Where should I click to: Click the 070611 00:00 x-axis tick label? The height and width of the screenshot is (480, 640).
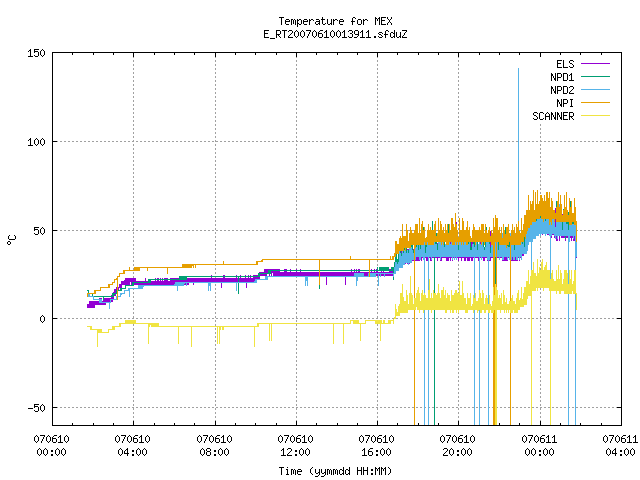pos(539,445)
